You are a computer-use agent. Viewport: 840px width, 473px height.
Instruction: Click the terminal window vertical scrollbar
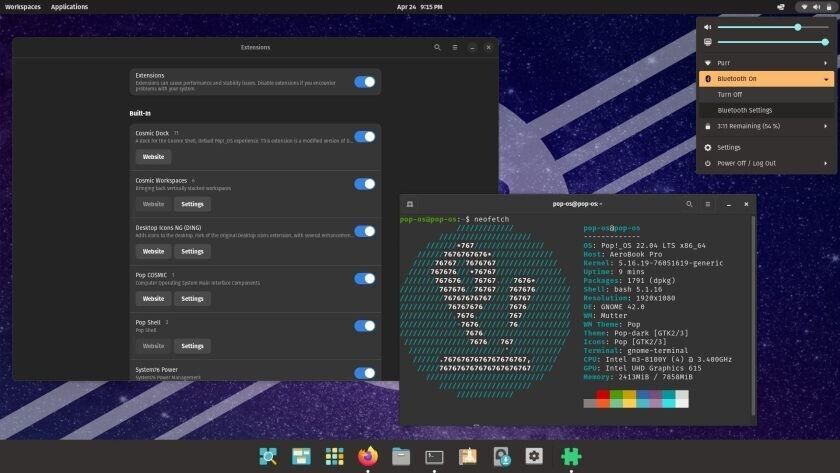(753, 316)
